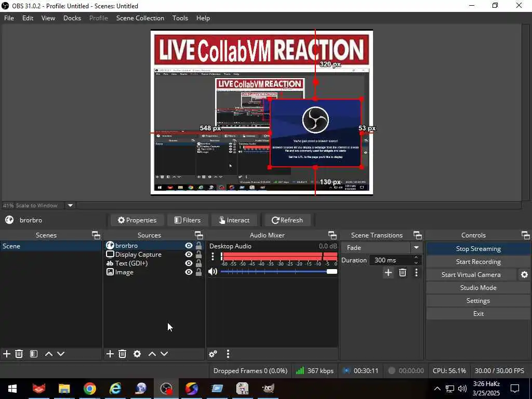Image resolution: width=532 pixels, height=399 pixels.
Task: Open the Scene Collection menu
Action: coord(140,18)
